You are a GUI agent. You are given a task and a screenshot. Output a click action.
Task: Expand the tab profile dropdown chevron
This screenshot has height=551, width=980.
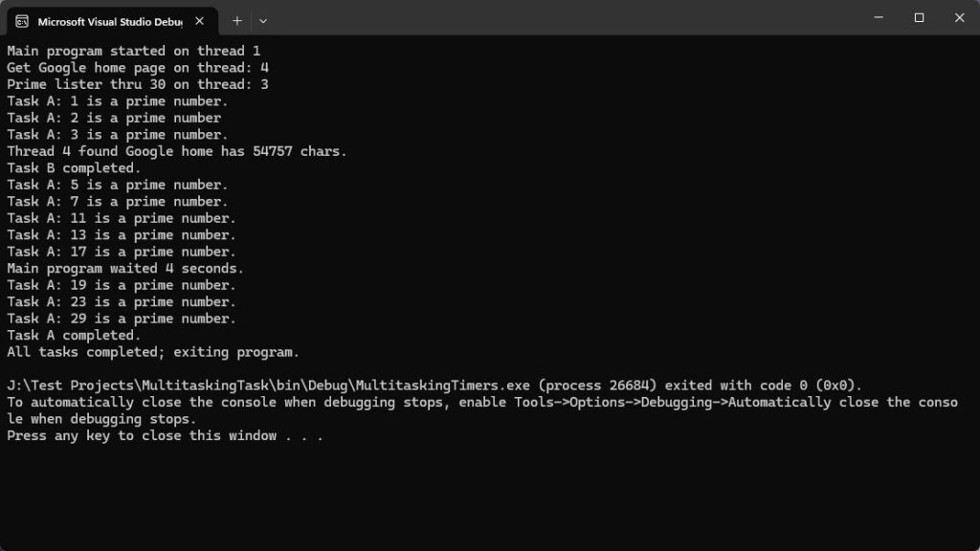263,20
